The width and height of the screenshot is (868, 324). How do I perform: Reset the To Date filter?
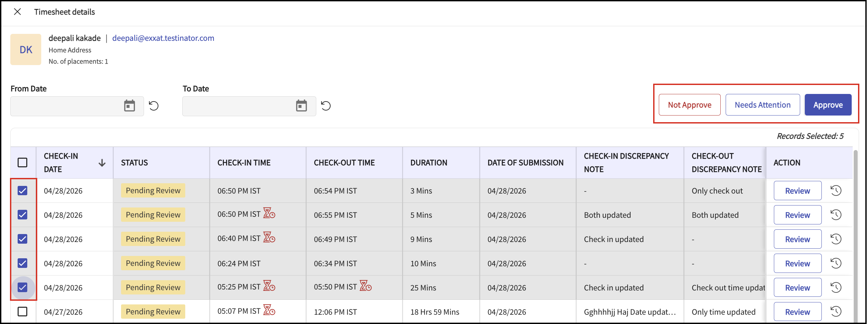[x=326, y=106]
